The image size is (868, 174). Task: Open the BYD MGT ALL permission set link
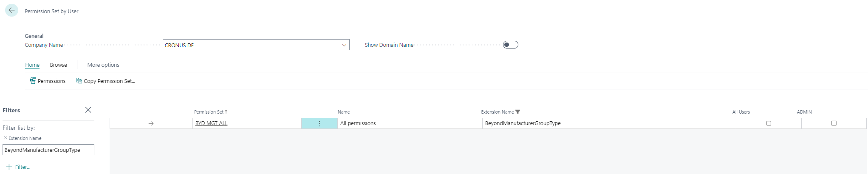(211, 123)
